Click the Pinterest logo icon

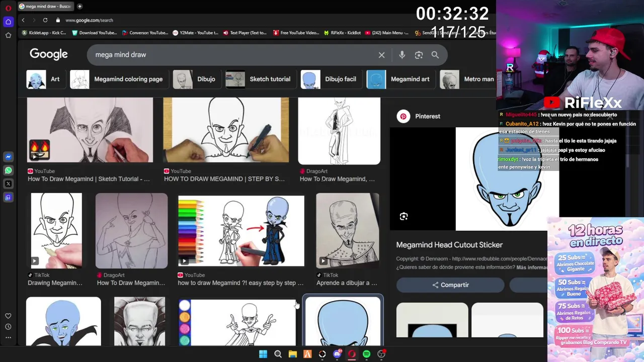pyautogui.click(x=403, y=116)
